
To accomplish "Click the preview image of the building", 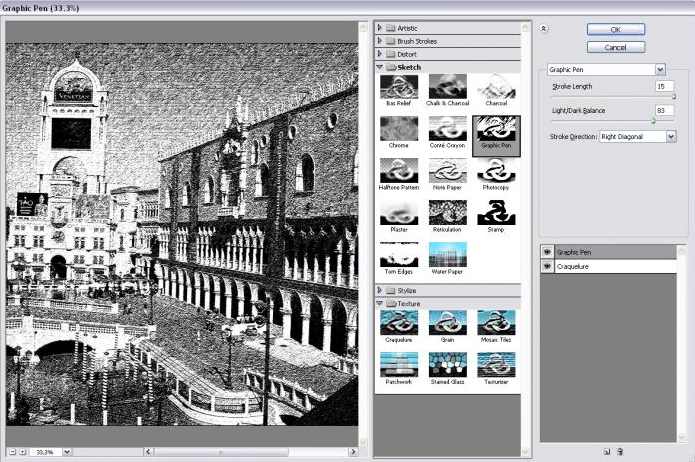I will (182, 234).
